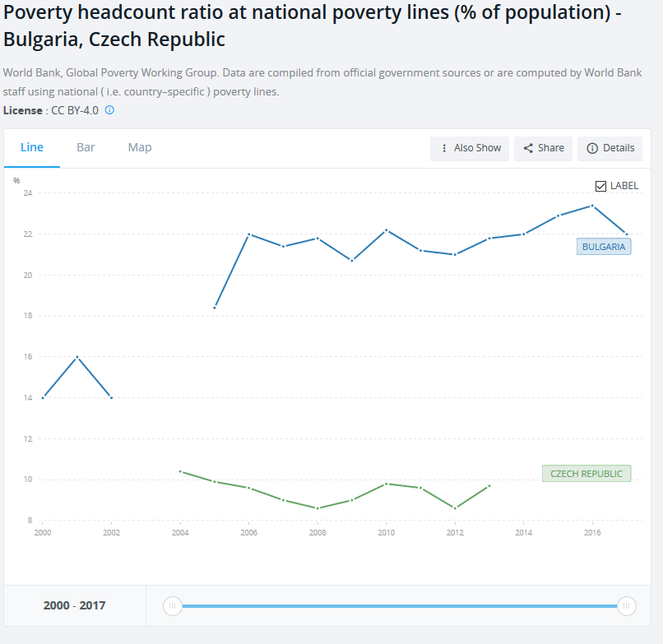Click the info icon in Details button
This screenshot has width=663, height=644.
pyautogui.click(x=592, y=148)
